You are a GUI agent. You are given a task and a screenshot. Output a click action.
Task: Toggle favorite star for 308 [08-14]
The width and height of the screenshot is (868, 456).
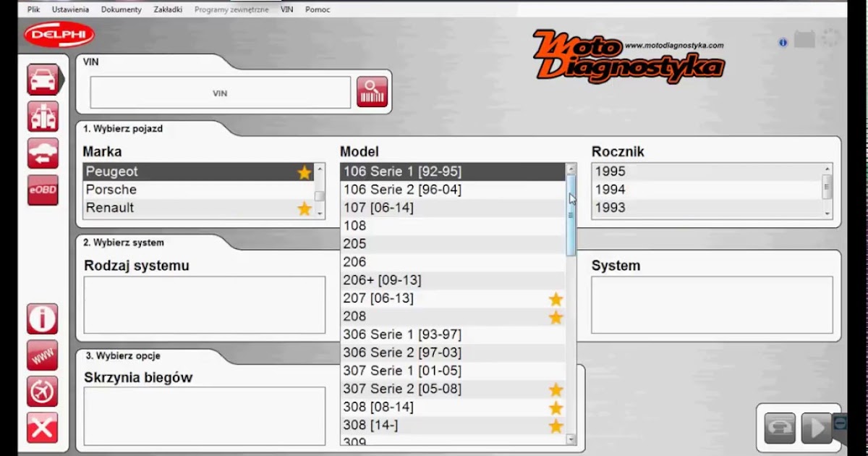pos(556,408)
